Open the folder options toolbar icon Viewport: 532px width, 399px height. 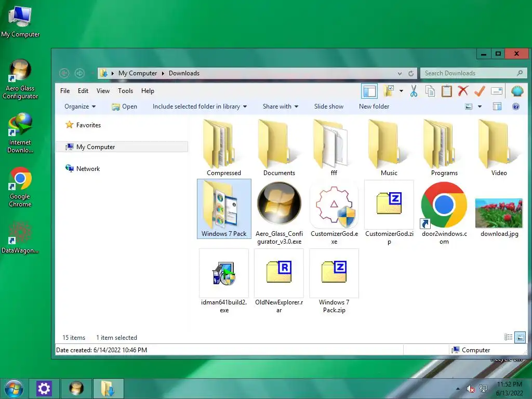tap(389, 91)
